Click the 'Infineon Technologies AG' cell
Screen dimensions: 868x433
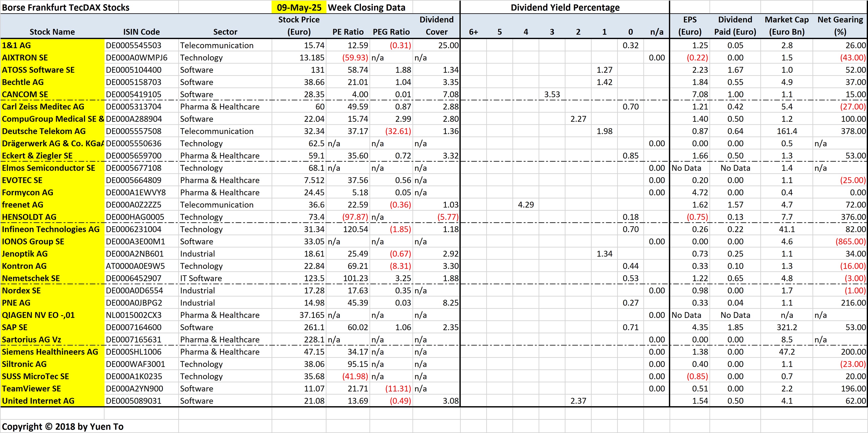pos(52,229)
